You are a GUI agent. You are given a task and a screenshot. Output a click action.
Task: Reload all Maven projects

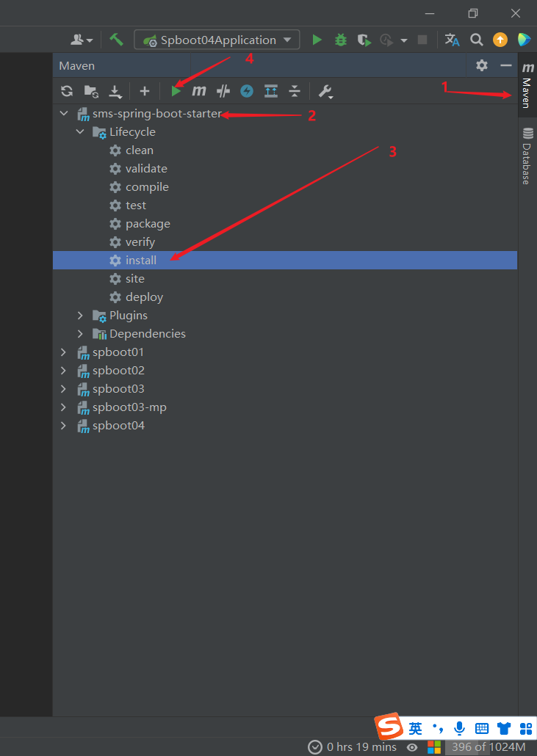[67, 91]
